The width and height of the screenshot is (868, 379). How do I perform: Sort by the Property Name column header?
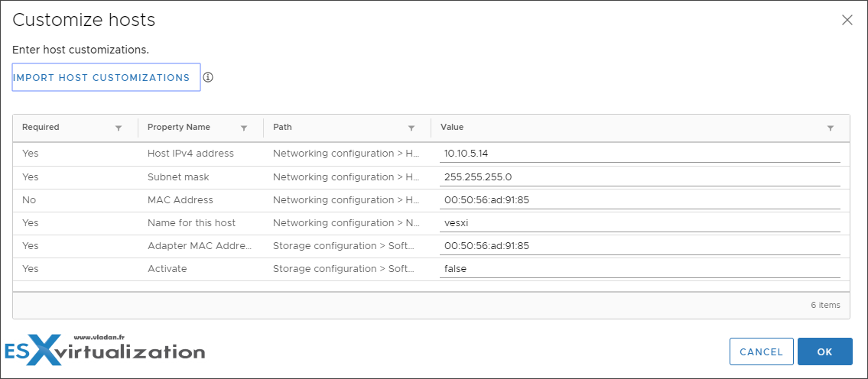click(x=179, y=128)
